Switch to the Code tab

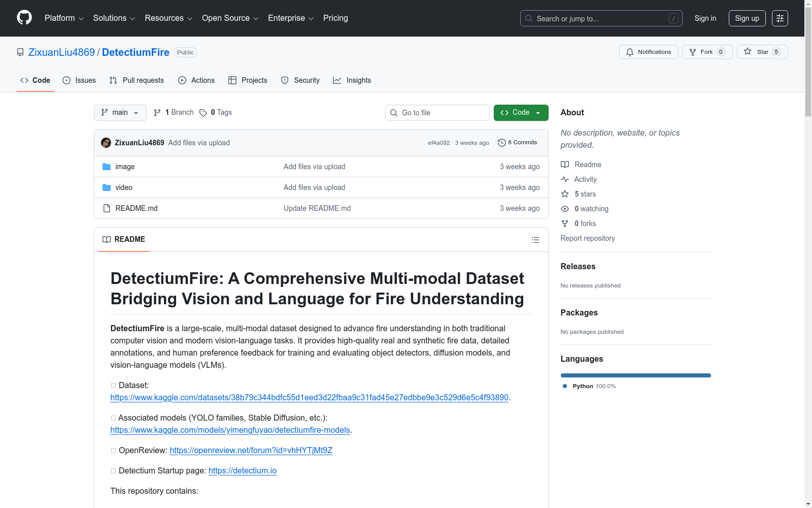[36, 80]
